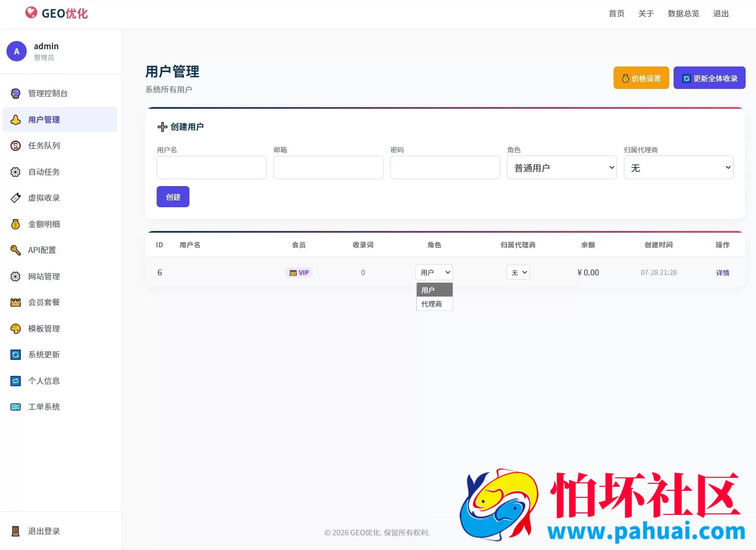Screen dimensions: 756x550
Task: Click 退出 in top navigation
Action: coord(721,13)
